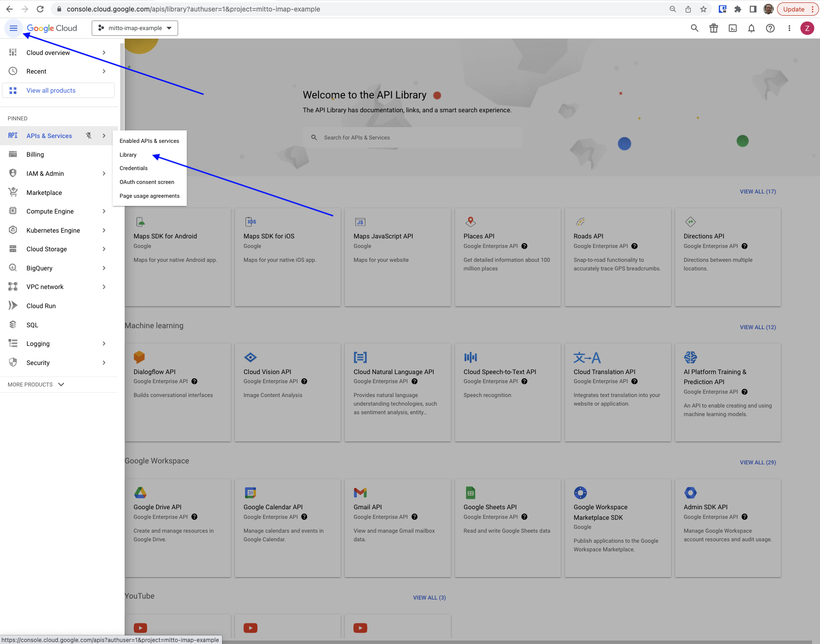Open the notifications bell
820x644 pixels.
[x=751, y=28]
